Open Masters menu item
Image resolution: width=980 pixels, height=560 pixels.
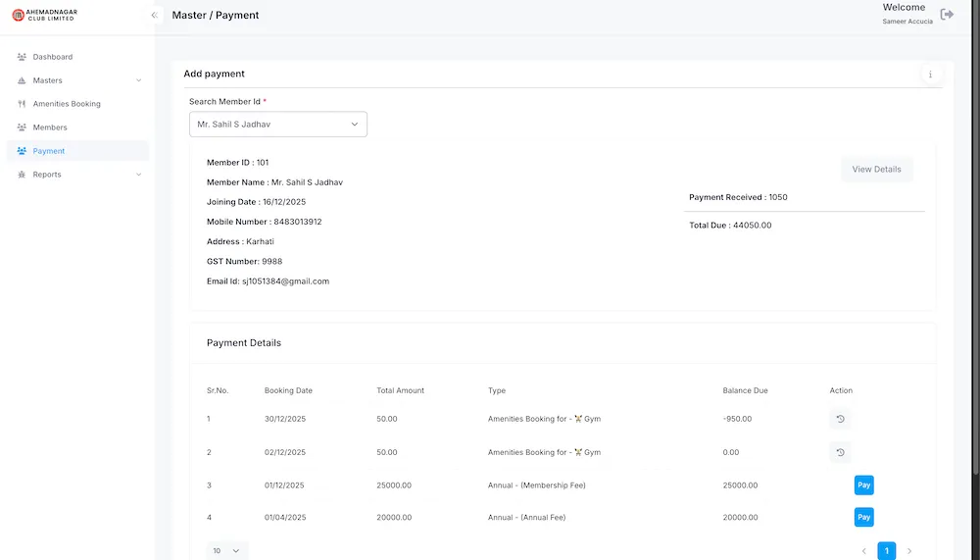(x=77, y=80)
